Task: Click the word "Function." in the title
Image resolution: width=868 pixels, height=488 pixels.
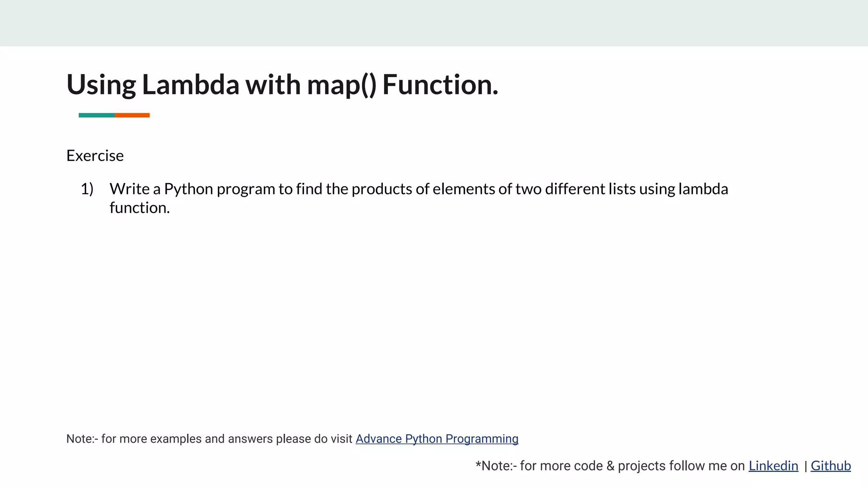Action: [x=440, y=84]
